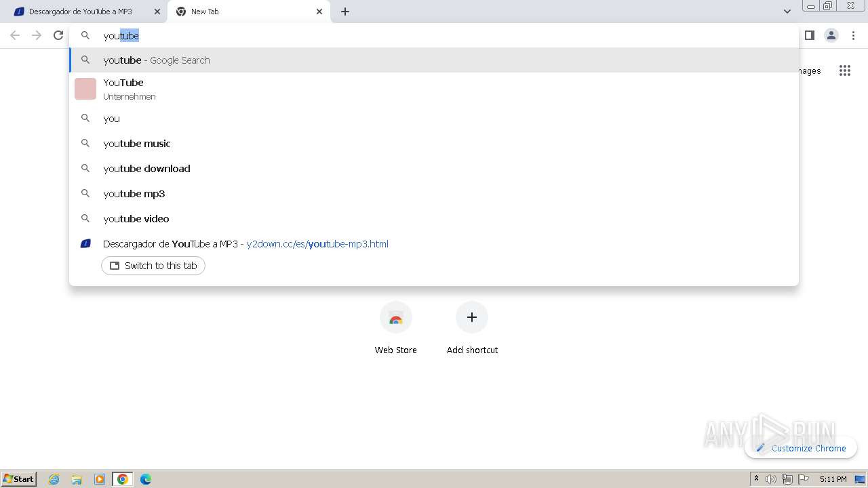Open the volume speaker tray icon
The height and width of the screenshot is (488, 868).
click(771, 479)
